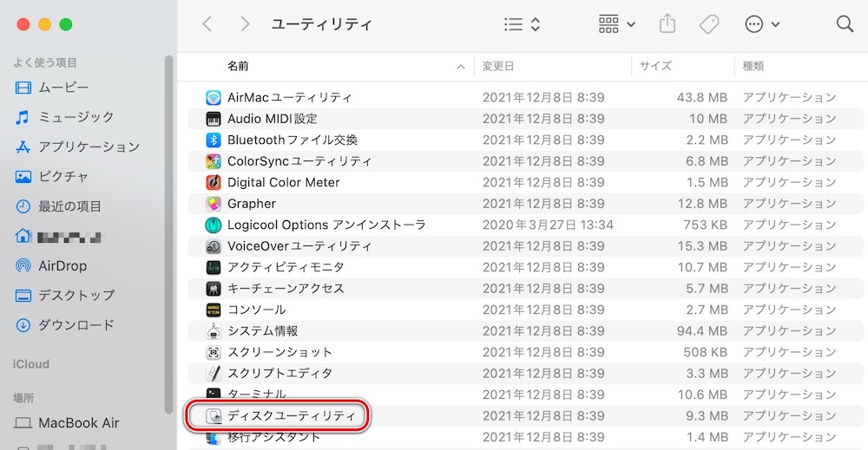Sort by the 名前 column header
Viewport: 868px width, 450px height.
click(x=238, y=67)
